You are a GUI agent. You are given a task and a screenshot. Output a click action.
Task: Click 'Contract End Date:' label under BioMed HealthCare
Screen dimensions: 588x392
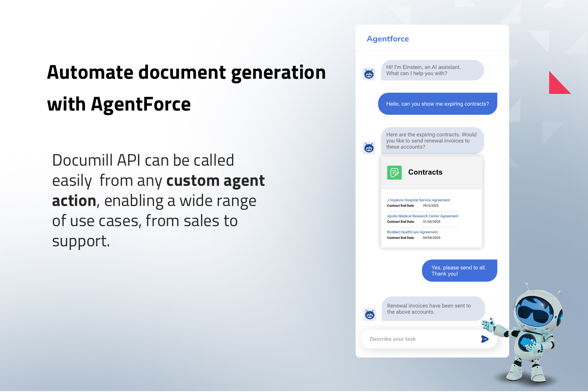coord(401,238)
